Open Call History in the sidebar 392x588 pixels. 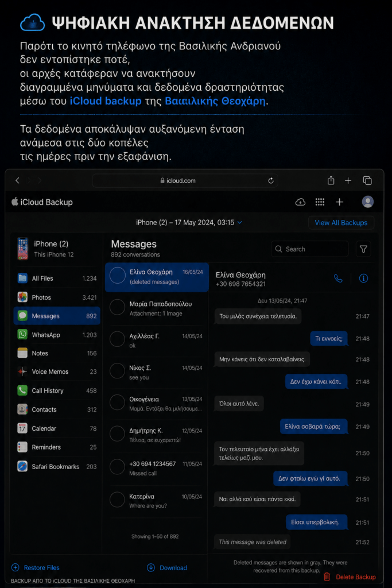click(x=57, y=390)
